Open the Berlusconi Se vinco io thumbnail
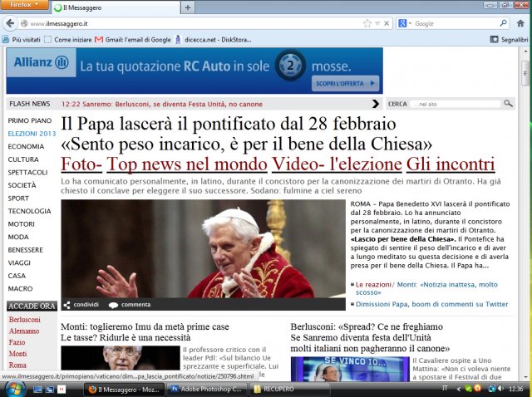This screenshot has height=397, width=532. click(x=350, y=369)
